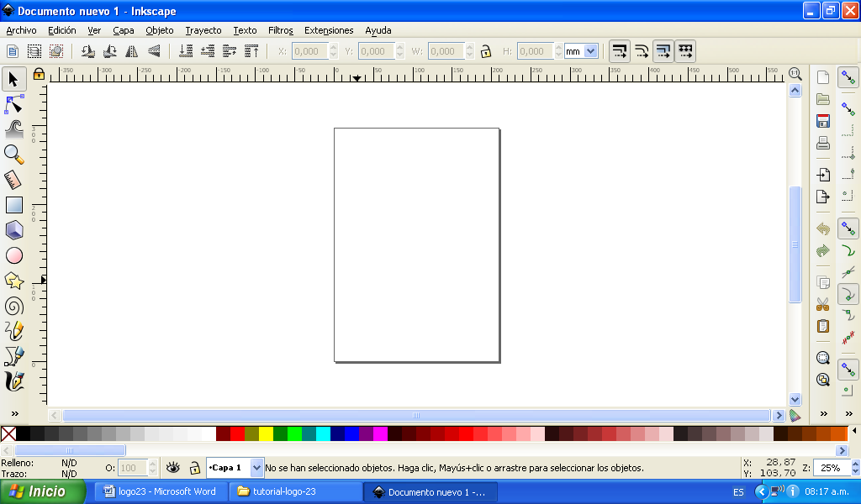
Task: Click the zoom 25% input field
Action: (x=832, y=468)
